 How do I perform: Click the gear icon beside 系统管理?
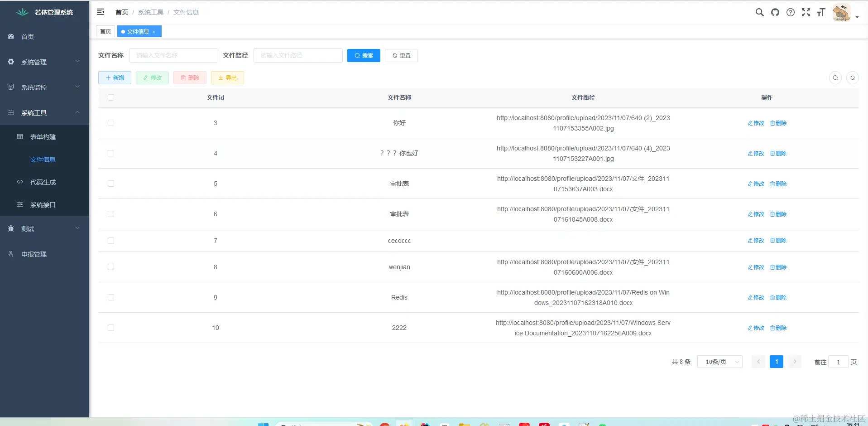coord(11,62)
